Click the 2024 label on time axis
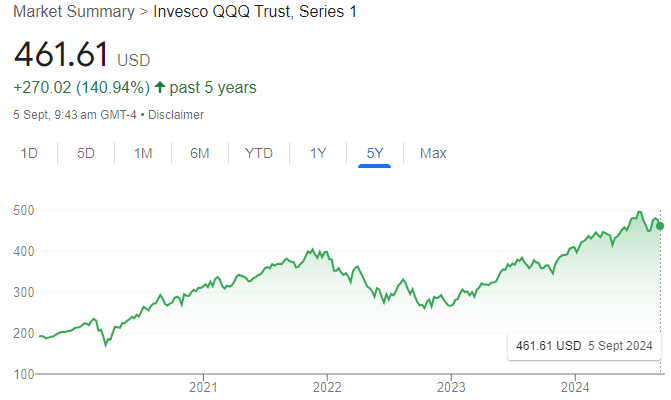The width and height of the screenshot is (671, 400). tap(576, 386)
